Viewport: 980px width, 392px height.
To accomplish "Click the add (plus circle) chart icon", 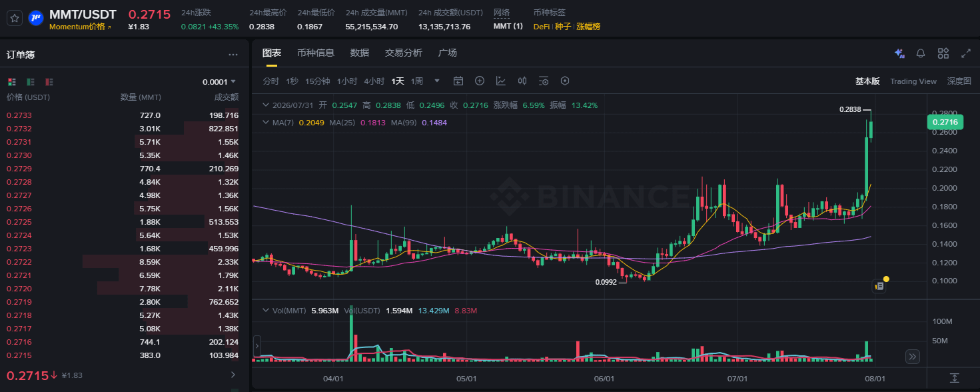I will pyautogui.click(x=480, y=81).
